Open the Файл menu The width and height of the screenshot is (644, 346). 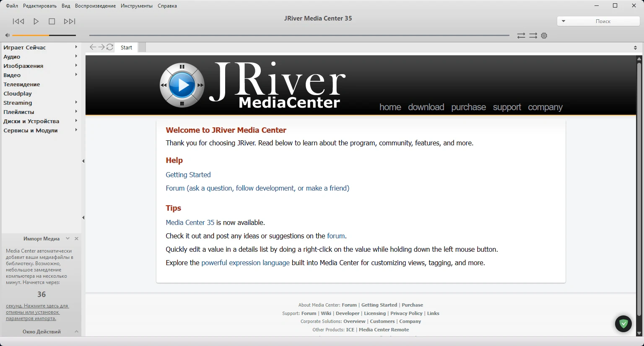coord(12,6)
